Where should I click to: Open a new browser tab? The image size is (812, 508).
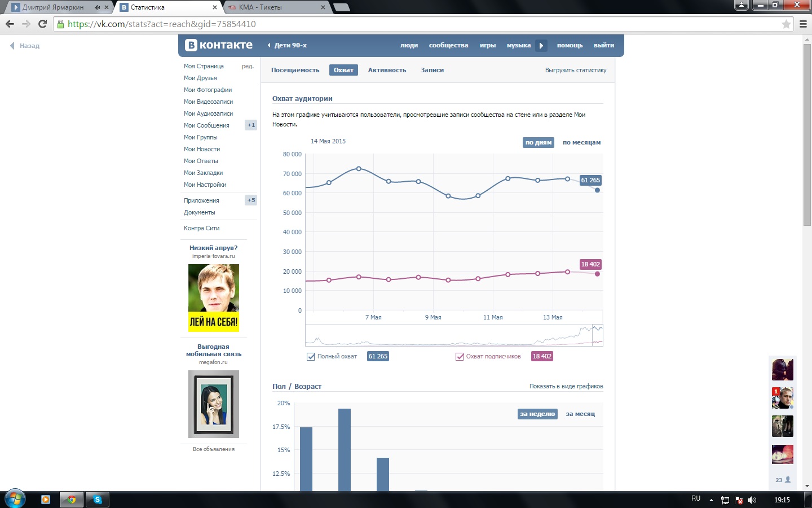(342, 7)
